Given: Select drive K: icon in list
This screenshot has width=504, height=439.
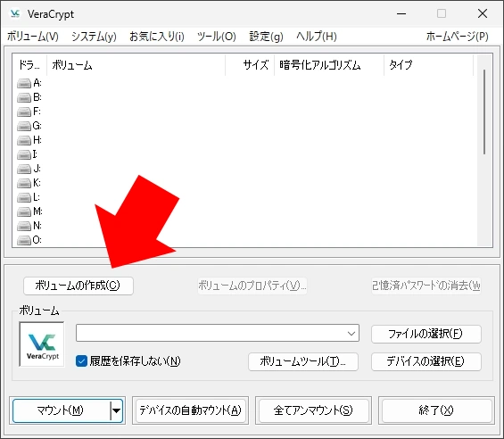Looking at the screenshot, I should (24, 183).
